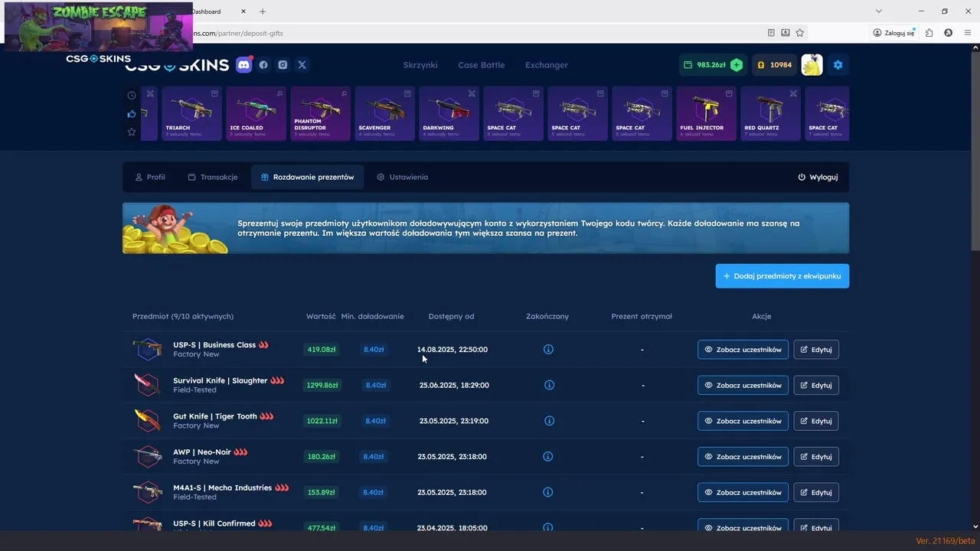Click Edytuj for AWP Neo-Noir
Viewport: 980px width, 551px height.
pos(816,457)
